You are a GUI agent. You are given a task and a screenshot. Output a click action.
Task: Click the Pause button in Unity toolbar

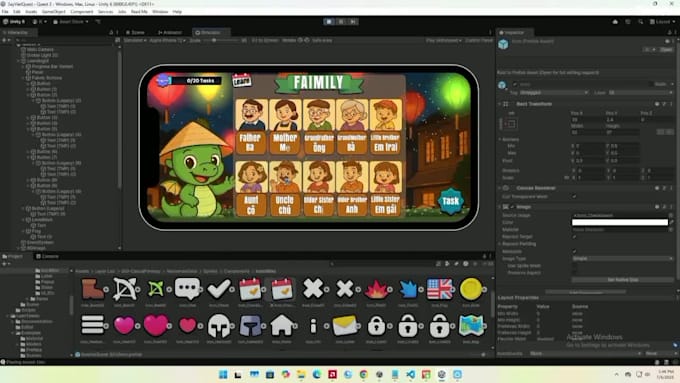[341, 21]
